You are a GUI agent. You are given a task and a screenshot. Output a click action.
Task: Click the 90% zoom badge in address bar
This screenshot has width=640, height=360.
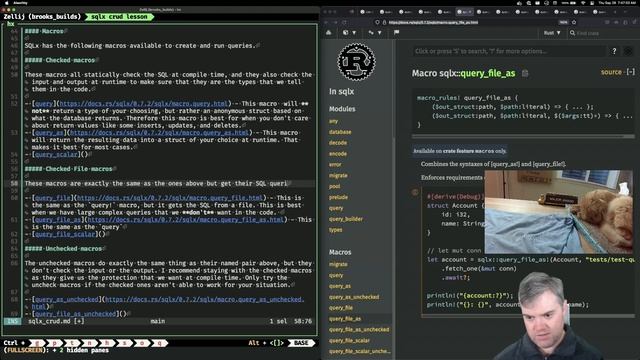(x=564, y=22)
